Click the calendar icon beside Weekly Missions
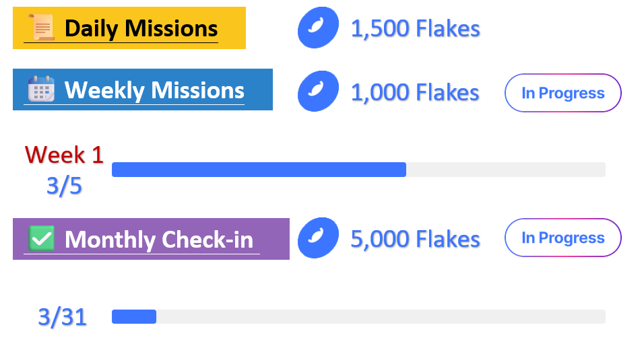This screenshot has width=644, height=354. [41, 89]
